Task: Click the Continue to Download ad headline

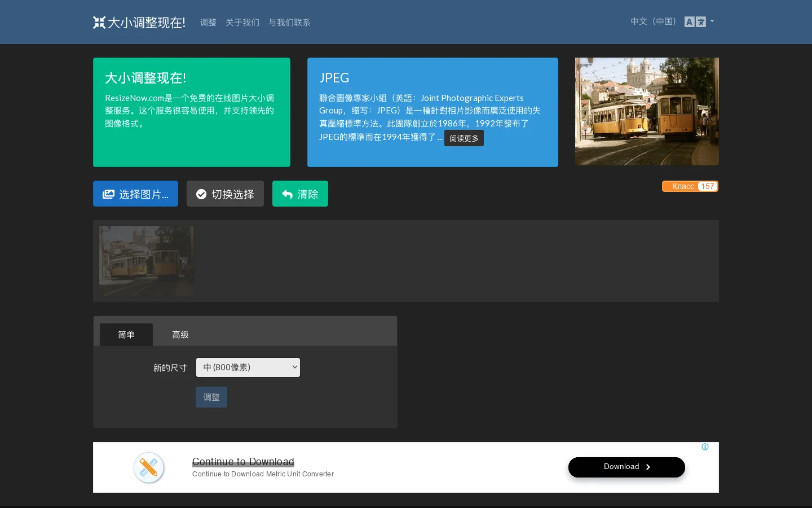Action: click(243, 462)
